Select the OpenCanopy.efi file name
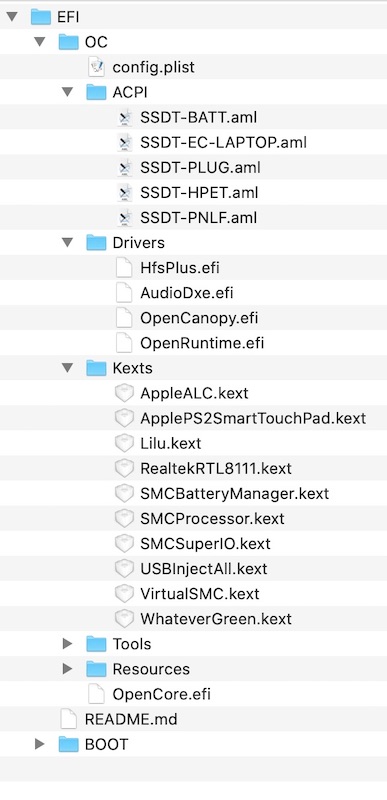Viewport: 387px width, 800px height. point(199,318)
